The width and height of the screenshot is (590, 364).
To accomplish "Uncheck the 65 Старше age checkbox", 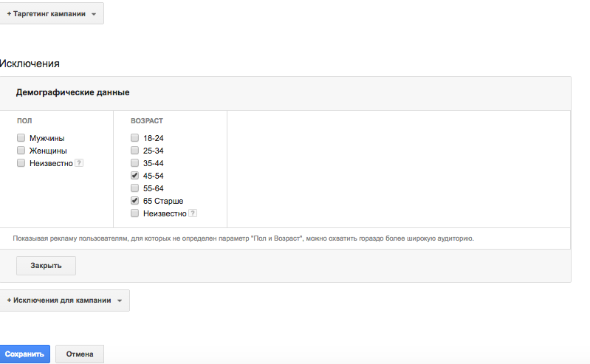I will [x=134, y=201].
